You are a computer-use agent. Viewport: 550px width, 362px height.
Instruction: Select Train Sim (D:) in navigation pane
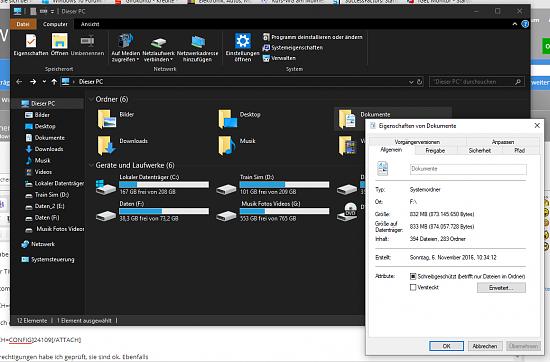click(52, 195)
